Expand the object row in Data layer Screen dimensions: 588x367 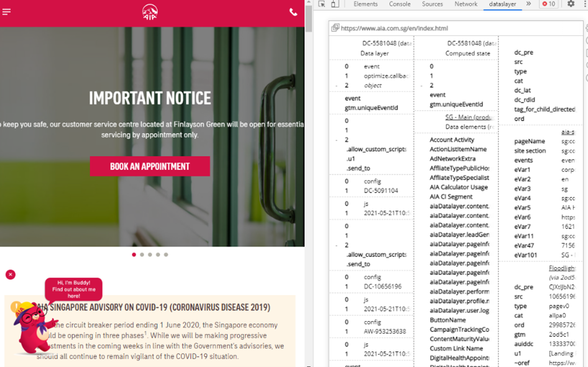click(336, 86)
